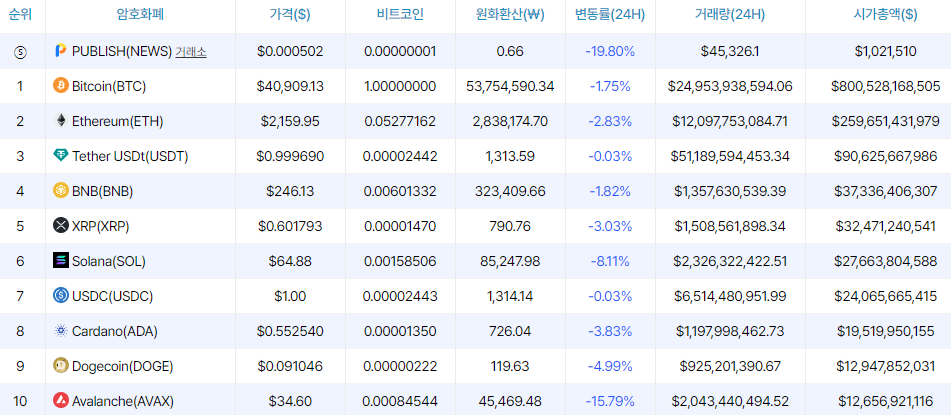Open the 거래소 link next to PUBLISH
The image size is (951, 415).
pos(191,52)
